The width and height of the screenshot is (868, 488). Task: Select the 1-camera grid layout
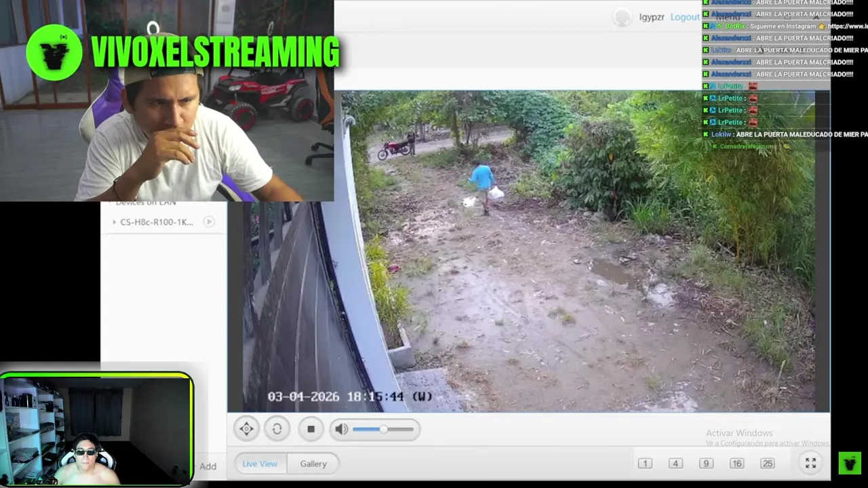coord(645,464)
